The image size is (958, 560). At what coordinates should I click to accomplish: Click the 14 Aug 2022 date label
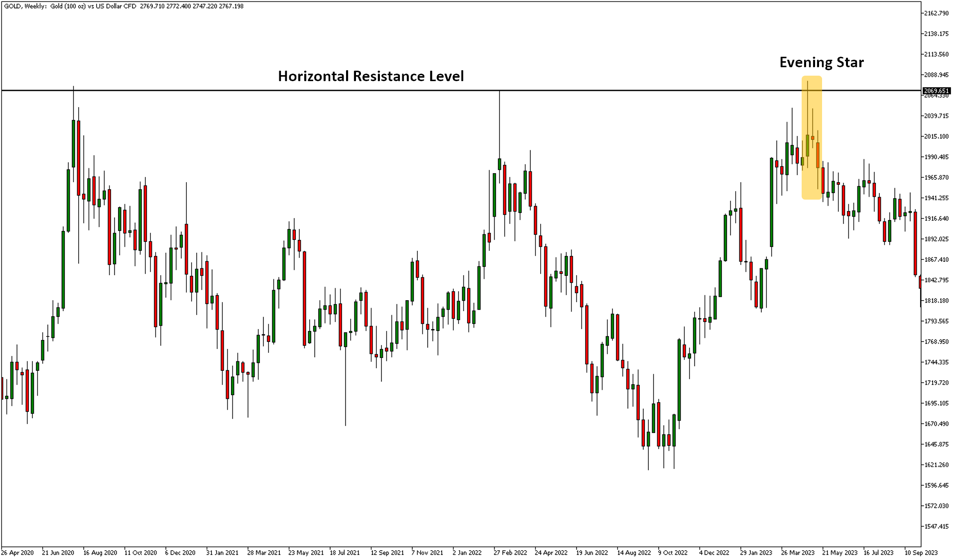[x=634, y=553]
